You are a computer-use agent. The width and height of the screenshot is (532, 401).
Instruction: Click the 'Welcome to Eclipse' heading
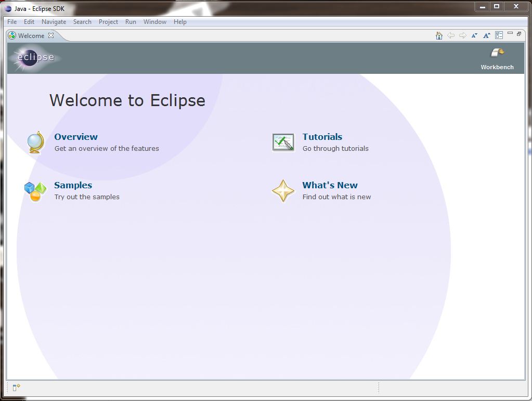tap(127, 100)
